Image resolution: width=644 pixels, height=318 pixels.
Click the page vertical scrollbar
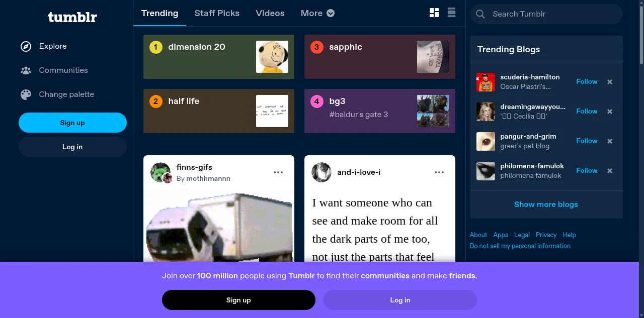point(640,35)
